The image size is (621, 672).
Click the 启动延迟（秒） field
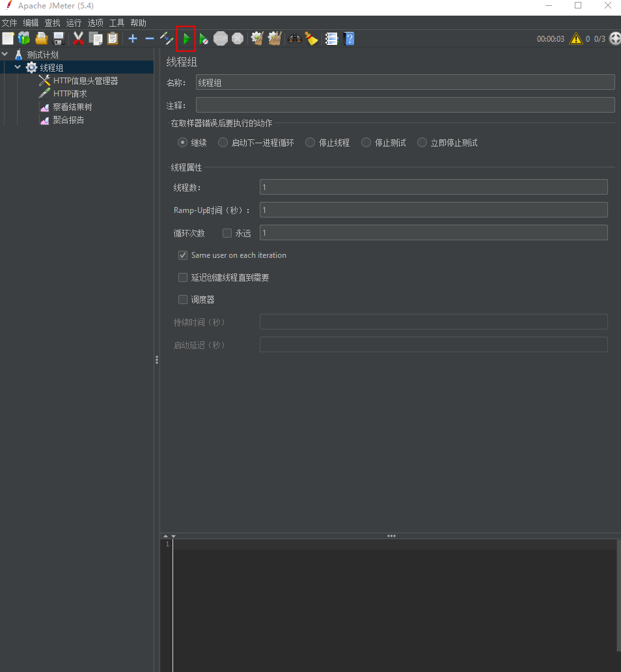pyautogui.click(x=434, y=344)
